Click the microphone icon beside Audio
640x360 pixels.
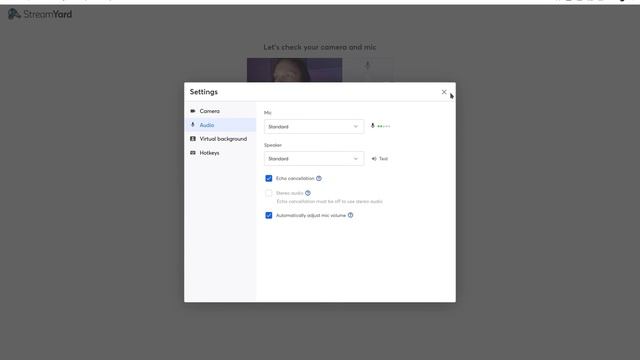[x=193, y=125]
